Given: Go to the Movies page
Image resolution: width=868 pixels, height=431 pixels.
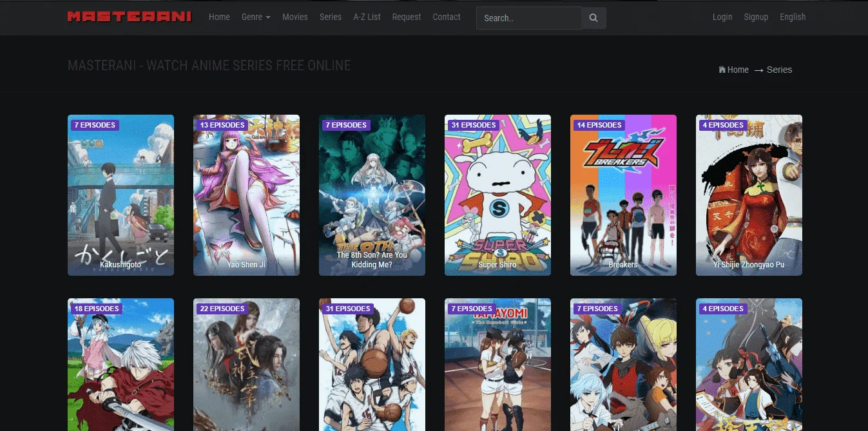Looking at the screenshot, I should [x=295, y=17].
